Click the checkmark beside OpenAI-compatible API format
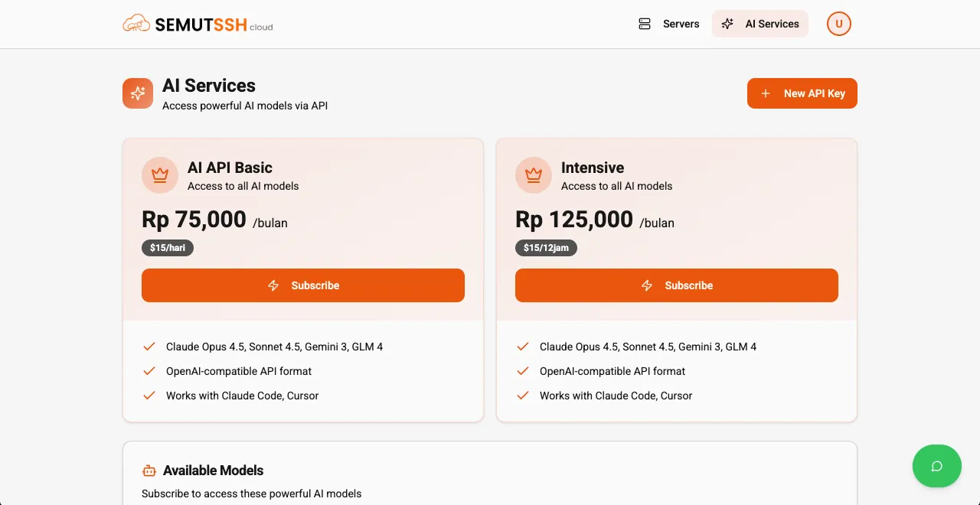 click(x=149, y=371)
